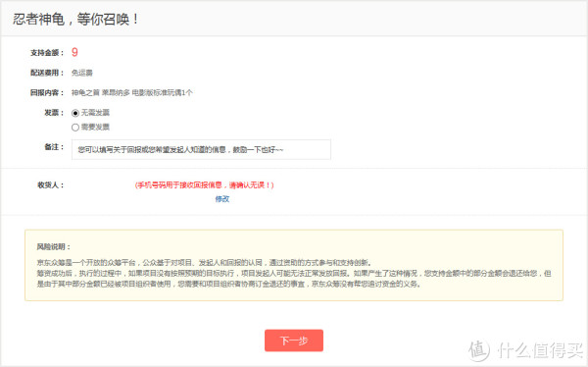Click the 修改 link for recipient

(x=222, y=199)
